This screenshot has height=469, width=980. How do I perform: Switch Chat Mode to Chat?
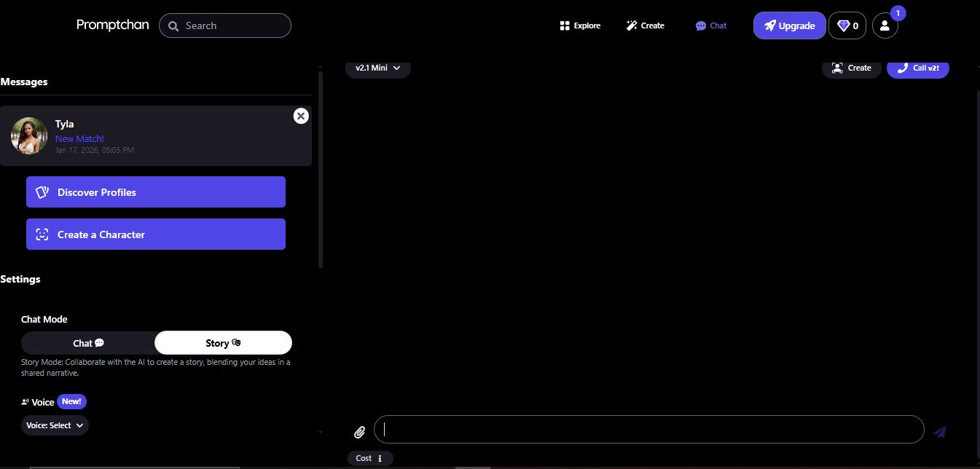(x=87, y=342)
